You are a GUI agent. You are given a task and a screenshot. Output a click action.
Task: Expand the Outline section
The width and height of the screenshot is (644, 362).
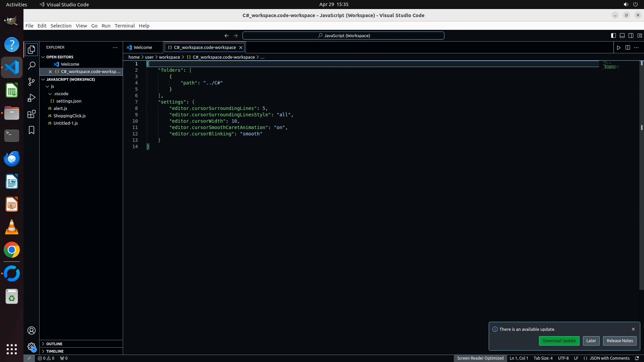[x=54, y=344]
